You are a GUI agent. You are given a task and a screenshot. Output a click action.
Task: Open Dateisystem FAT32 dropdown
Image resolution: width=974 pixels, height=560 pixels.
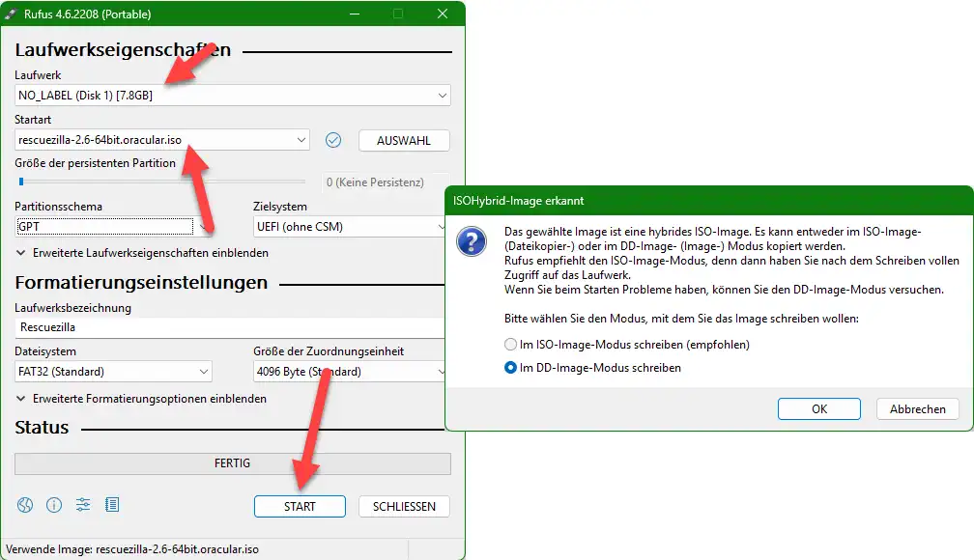pos(113,372)
